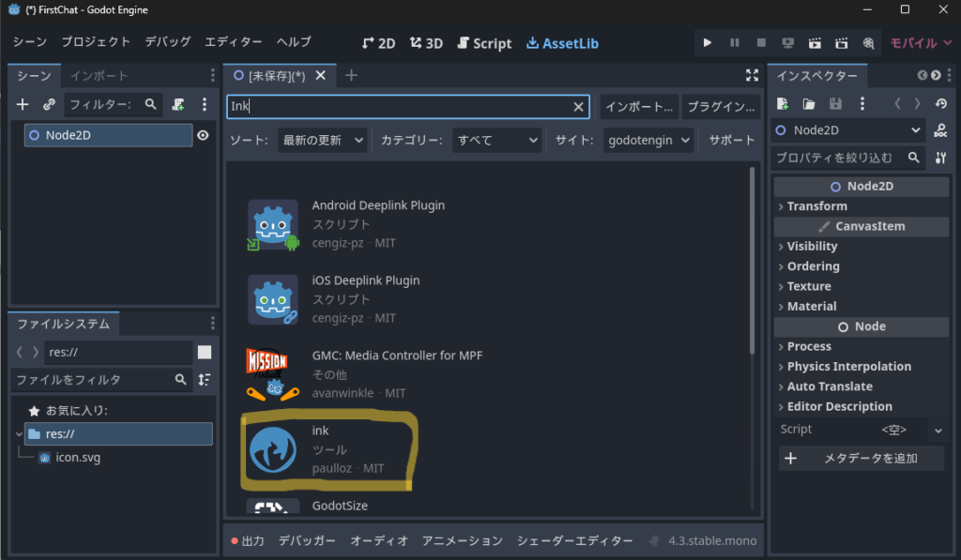Image resolution: width=961 pixels, height=560 pixels.
Task: Add a new node with plus icon
Action: point(23,105)
